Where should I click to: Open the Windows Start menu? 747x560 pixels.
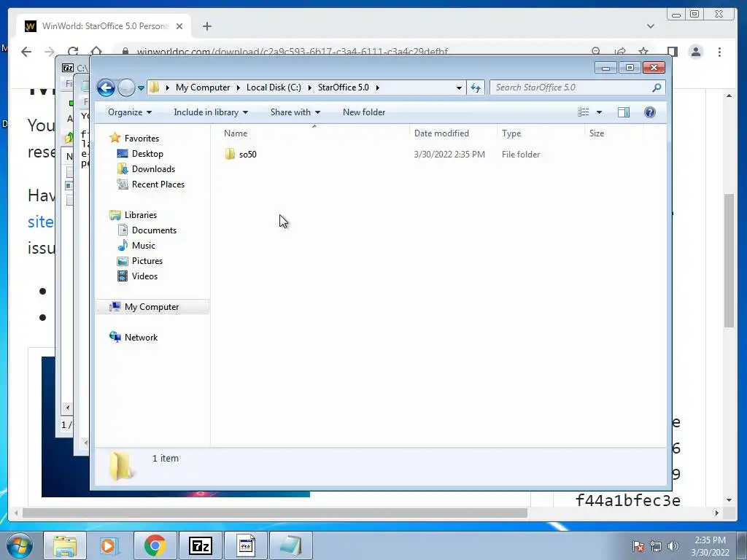[x=19, y=545]
